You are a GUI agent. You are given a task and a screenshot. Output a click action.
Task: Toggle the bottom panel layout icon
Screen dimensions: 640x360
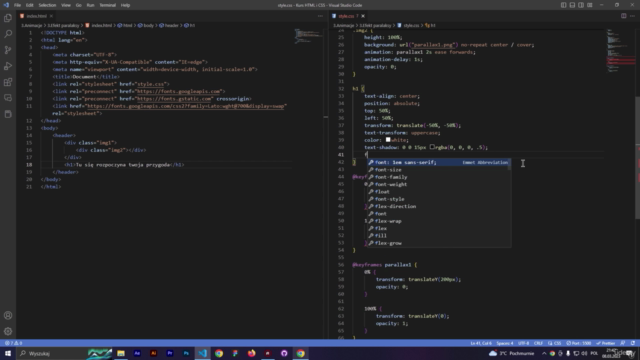572,5
